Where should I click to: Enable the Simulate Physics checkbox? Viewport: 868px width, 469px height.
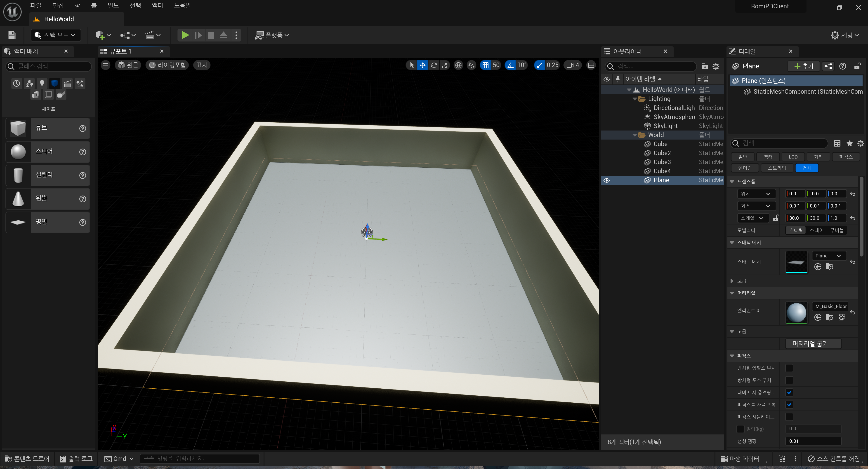click(789, 416)
